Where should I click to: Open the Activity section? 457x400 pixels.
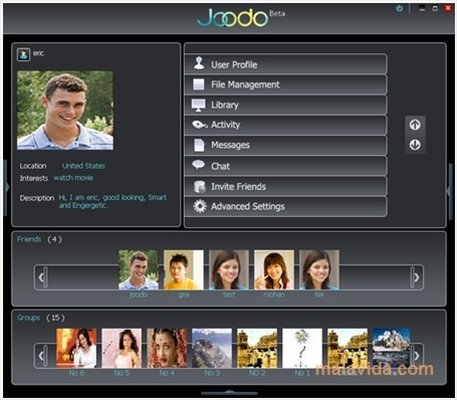click(x=286, y=125)
